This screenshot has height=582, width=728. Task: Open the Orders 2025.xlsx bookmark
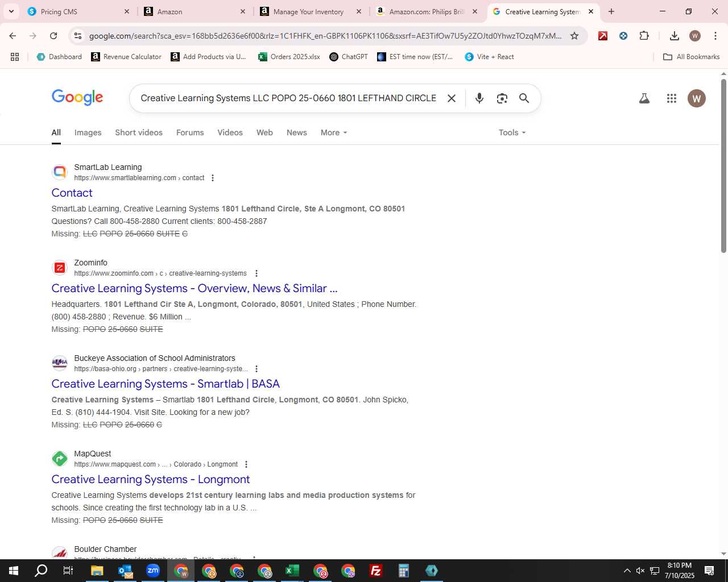click(x=289, y=57)
